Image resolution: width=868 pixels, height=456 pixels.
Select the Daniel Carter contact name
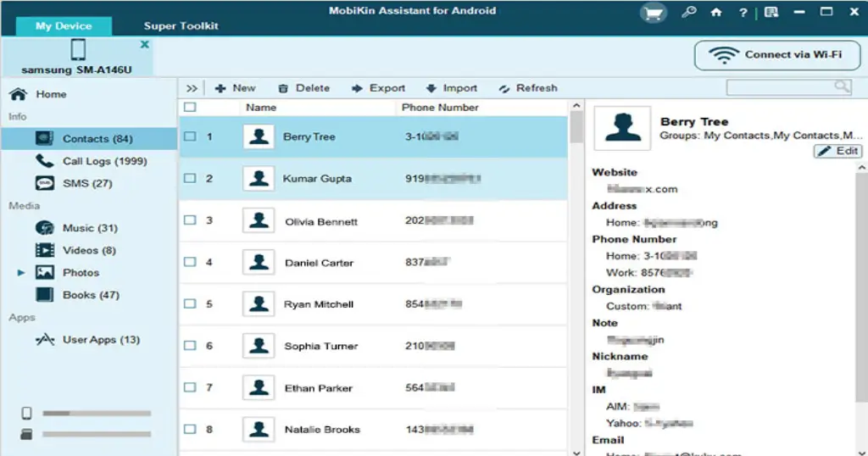tap(319, 263)
